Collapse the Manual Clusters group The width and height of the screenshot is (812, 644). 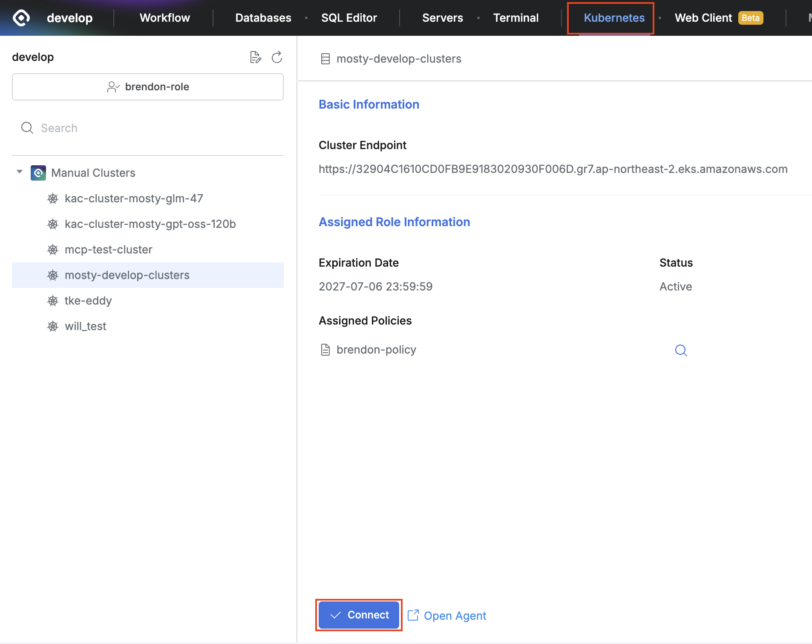pos(20,172)
